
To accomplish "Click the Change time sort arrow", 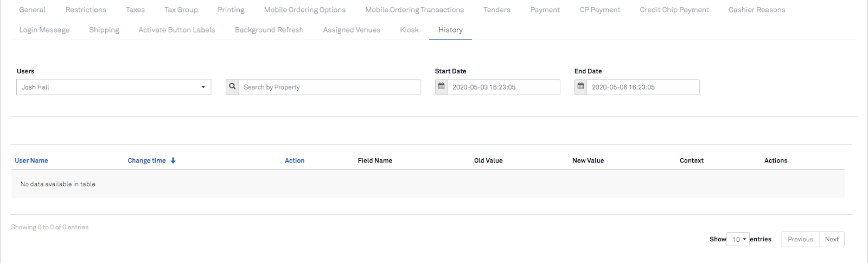I will coord(173,161).
